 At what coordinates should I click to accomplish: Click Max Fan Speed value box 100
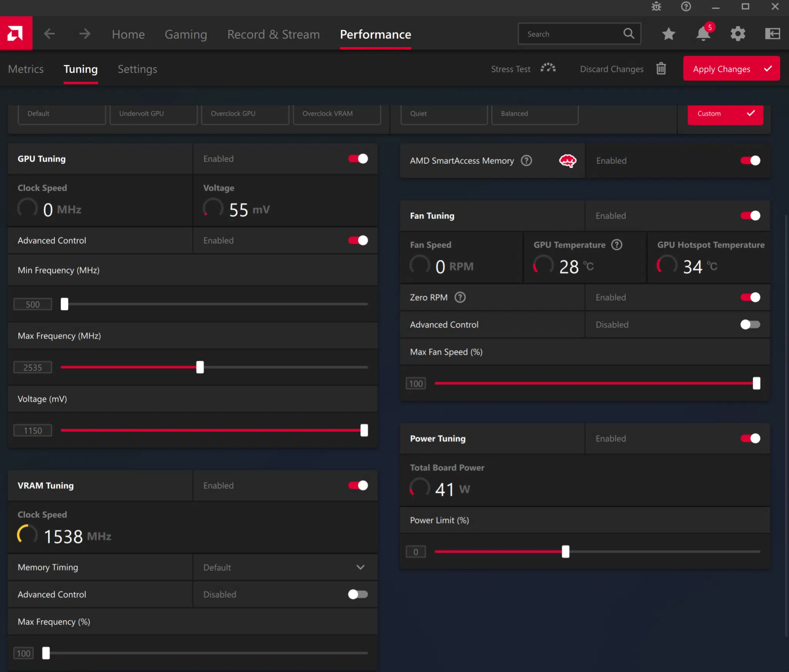pos(416,384)
